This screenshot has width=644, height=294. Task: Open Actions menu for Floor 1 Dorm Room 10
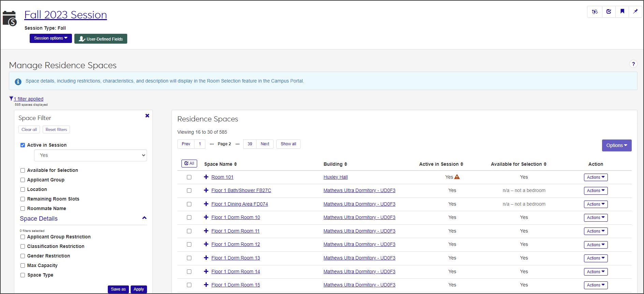coord(596,218)
